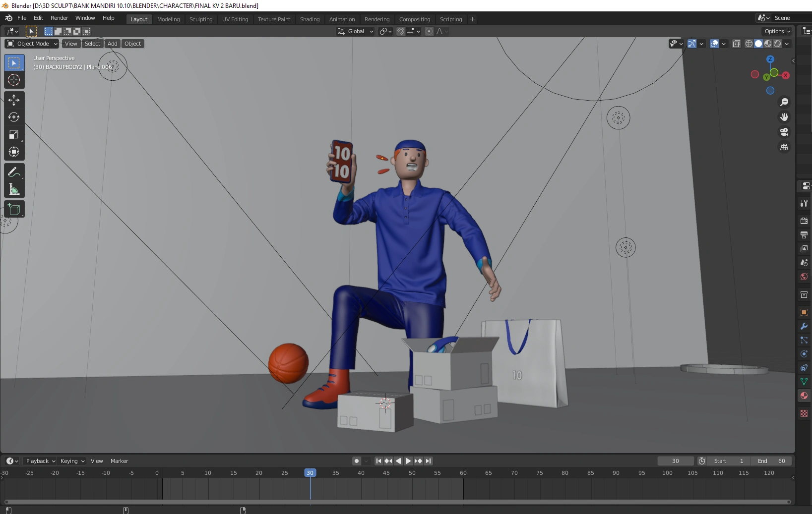Open the Output properties tab icon
The width and height of the screenshot is (812, 514).
[804, 234]
